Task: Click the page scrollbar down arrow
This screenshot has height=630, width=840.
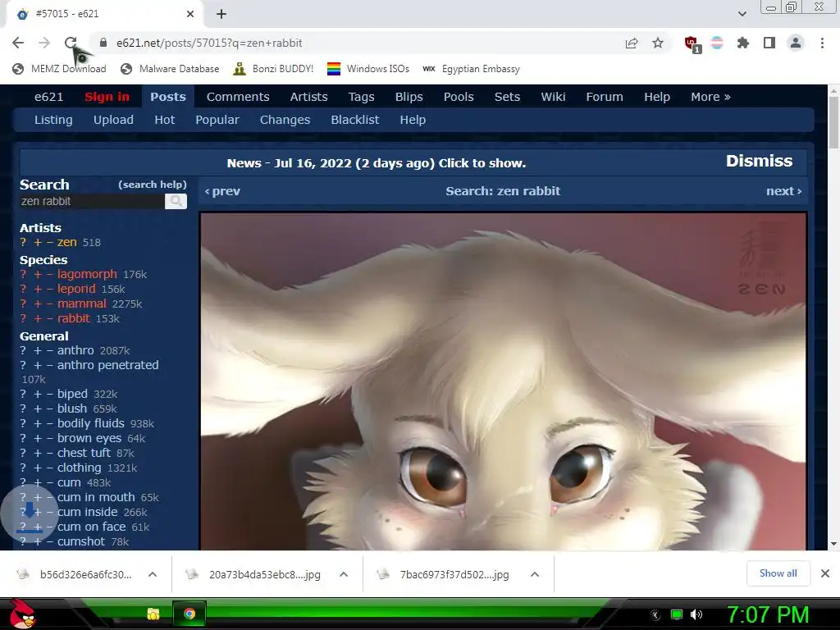Action: [833, 544]
